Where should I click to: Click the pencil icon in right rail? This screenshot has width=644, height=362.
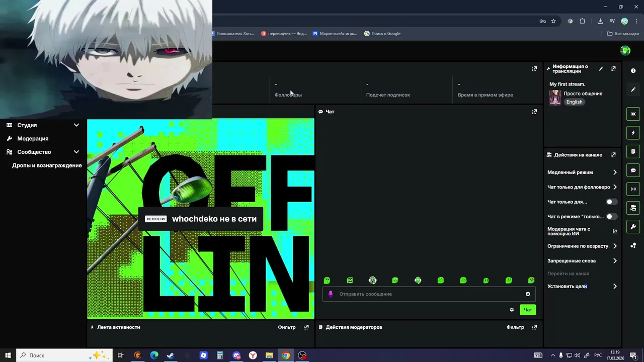633,89
